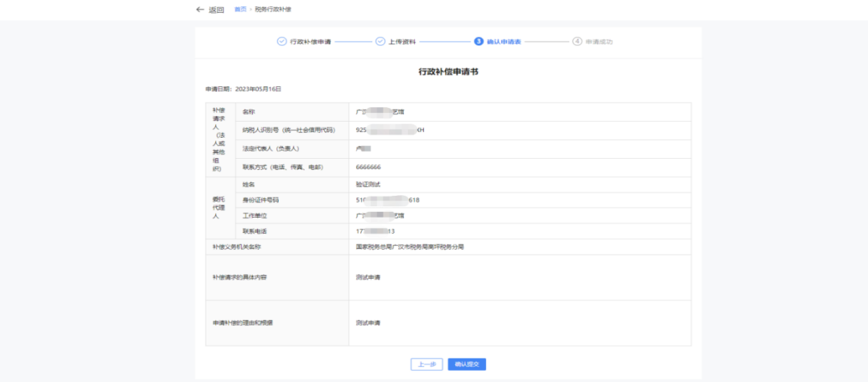Go to 首页 via the breadcrumb link
This screenshot has height=382, width=868.
[x=239, y=10]
